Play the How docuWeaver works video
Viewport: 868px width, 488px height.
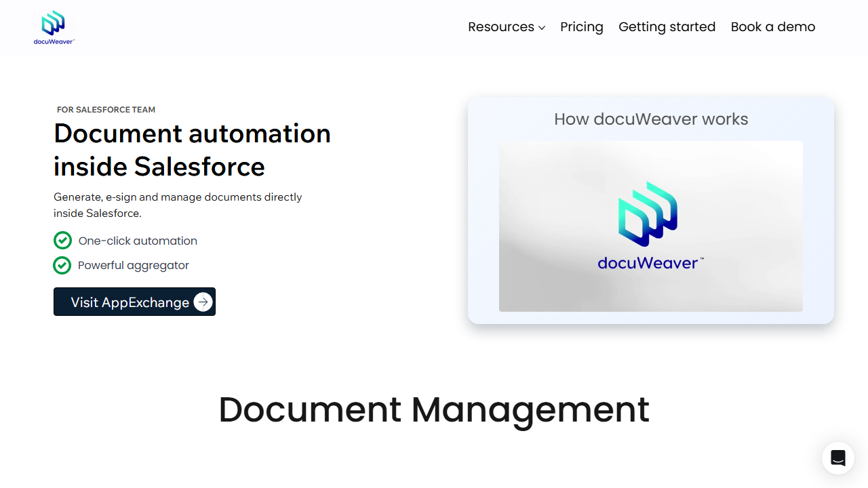click(651, 226)
